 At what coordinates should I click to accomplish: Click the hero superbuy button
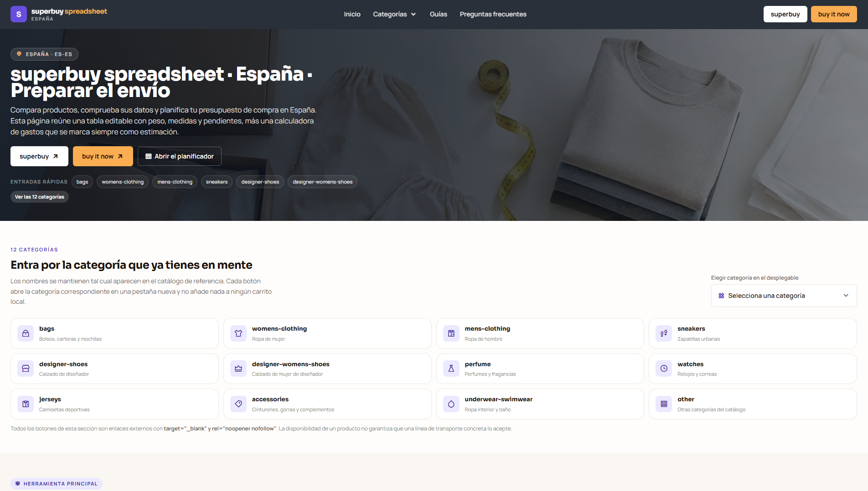point(39,156)
